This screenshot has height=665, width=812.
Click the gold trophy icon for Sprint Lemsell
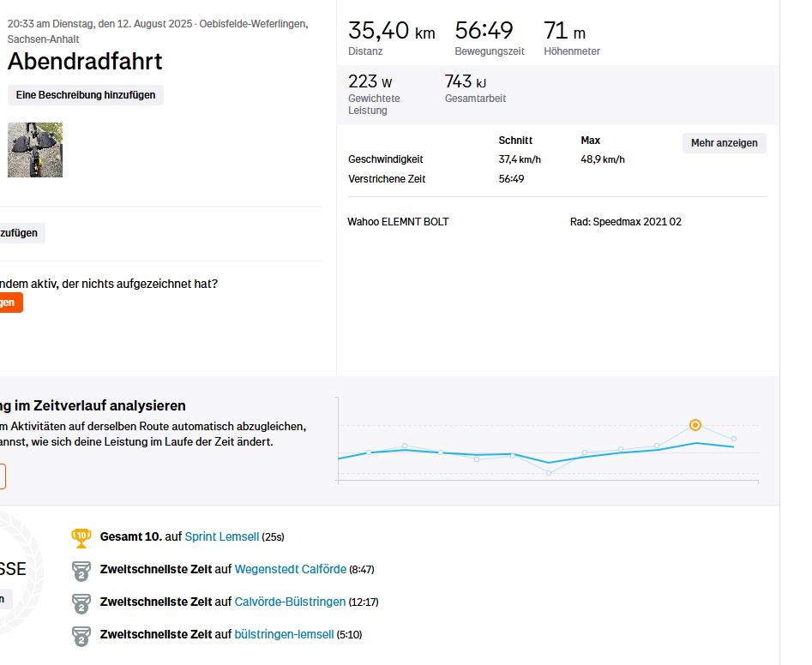pyautogui.click(x=81, y=537)
